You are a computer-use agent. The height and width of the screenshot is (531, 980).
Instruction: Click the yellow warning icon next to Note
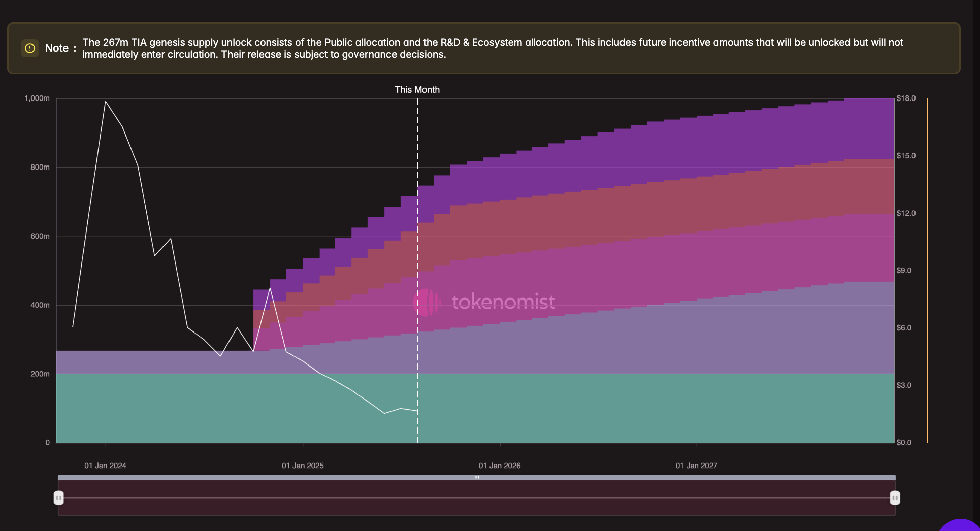click(x=30, y=48)
